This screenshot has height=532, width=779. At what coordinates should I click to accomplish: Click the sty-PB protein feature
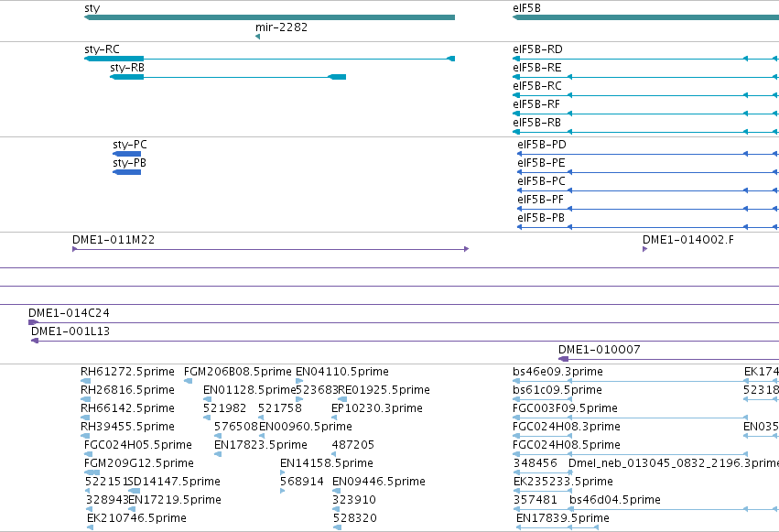pyautogui.click(x=126, y=172)
